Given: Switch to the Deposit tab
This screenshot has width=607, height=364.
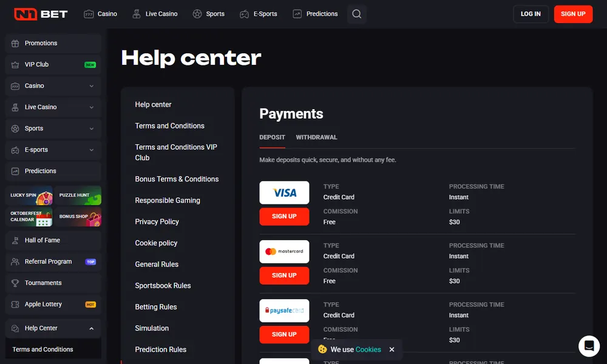Looking at the screenshot, I should 272,137.
